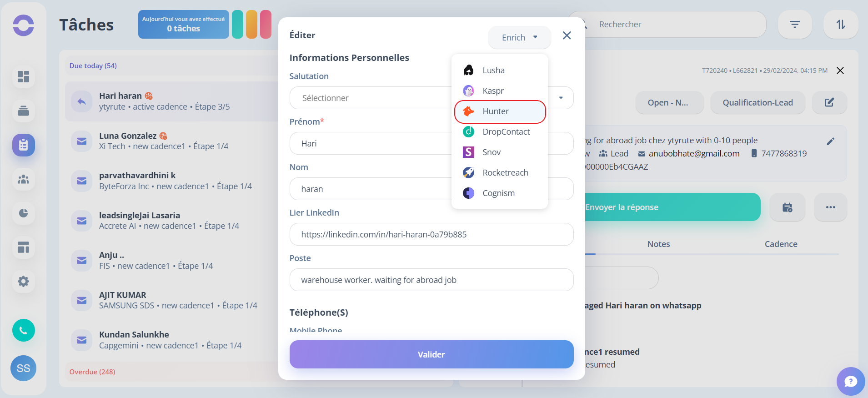This screenshot has width=868, height=398.
Task: Open the Open - N... status dropdown
Action: pyautogui.click(x=669, y=103)
